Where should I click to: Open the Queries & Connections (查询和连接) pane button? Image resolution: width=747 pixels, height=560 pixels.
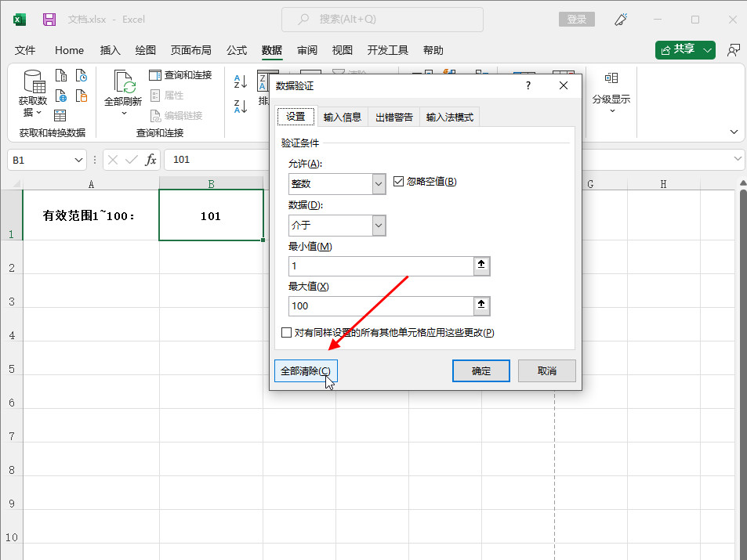[x=180, y=74]
